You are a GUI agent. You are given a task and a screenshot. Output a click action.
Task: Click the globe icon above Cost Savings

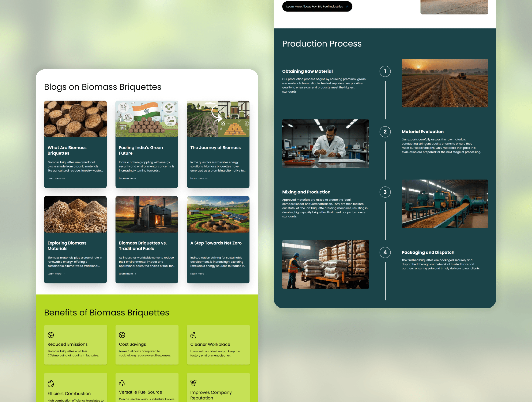click(122, 335)
